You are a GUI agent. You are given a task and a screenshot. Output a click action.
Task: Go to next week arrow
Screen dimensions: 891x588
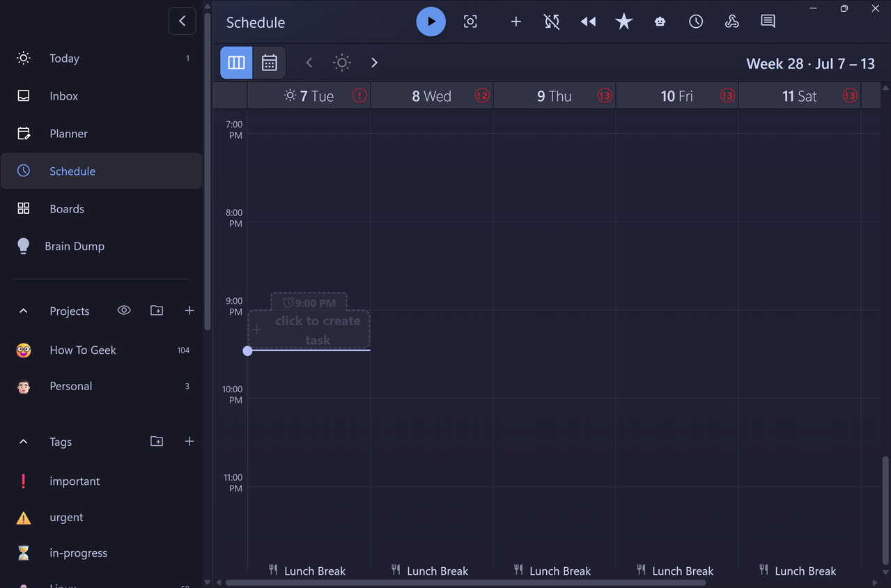pyautogui.click(x=375, y=63)
